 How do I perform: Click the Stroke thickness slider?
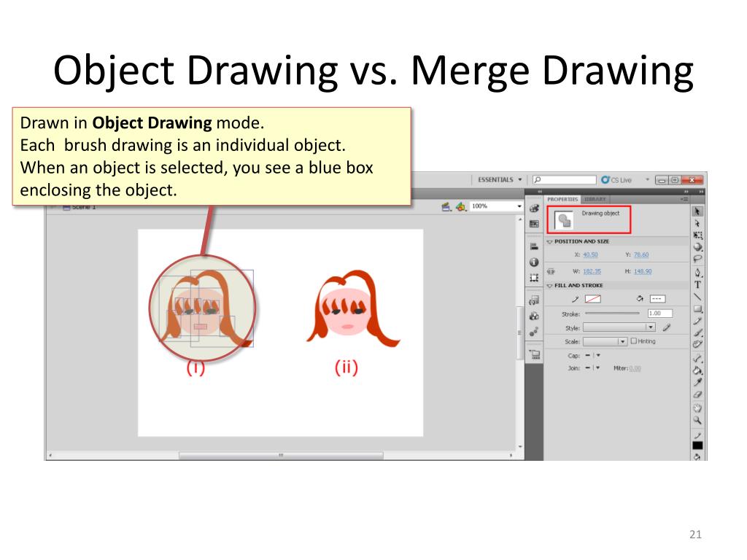[612, 314]
